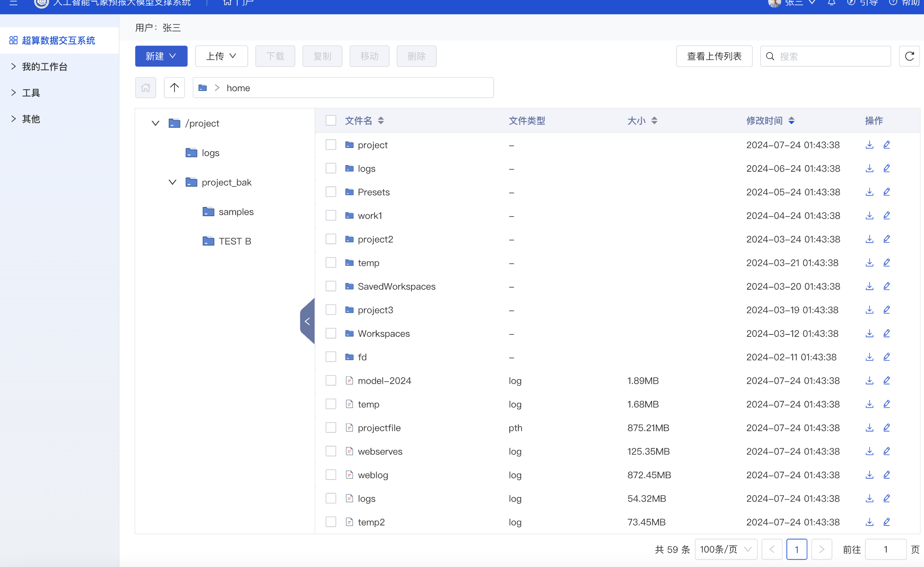924x567 pixels.
Task: Collapse the folder tree side panel handle
Action: (307, 321)
